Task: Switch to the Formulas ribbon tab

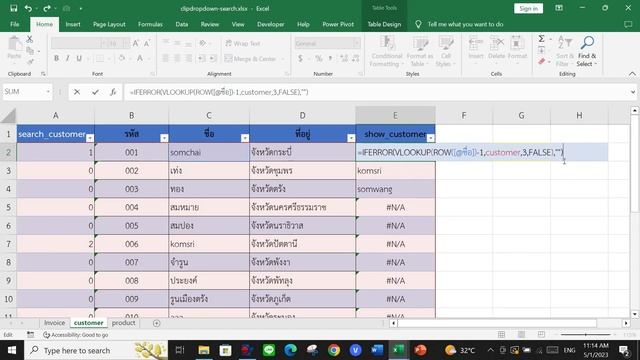Action: [x=150, y=24]
